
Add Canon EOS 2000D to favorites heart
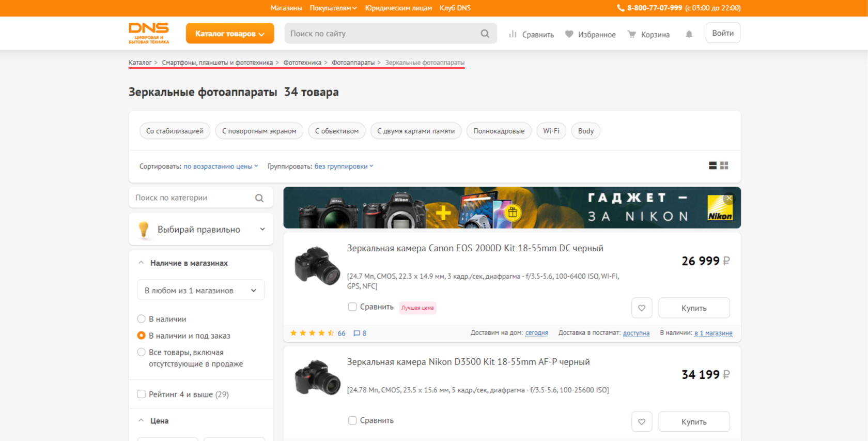pyautogui.click(x=642, y=308)
